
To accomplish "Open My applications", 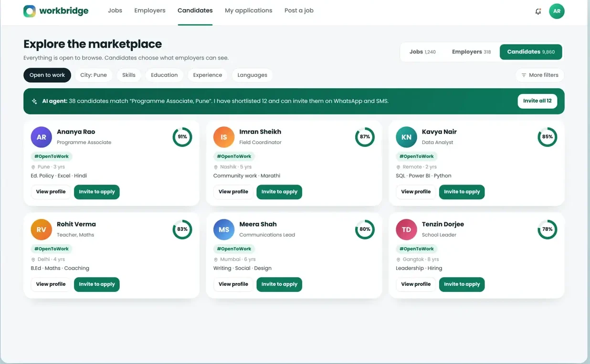I will click(249, 10).
